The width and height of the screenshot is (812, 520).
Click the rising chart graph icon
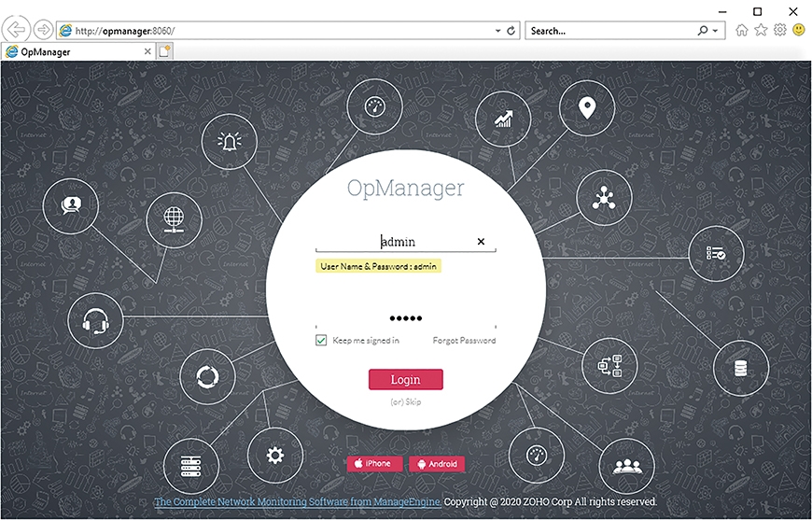(503, 119)
